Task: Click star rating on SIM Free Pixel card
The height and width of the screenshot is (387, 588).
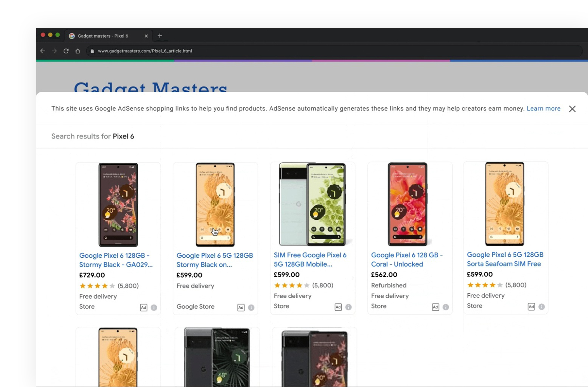Action: click(292, 286)
